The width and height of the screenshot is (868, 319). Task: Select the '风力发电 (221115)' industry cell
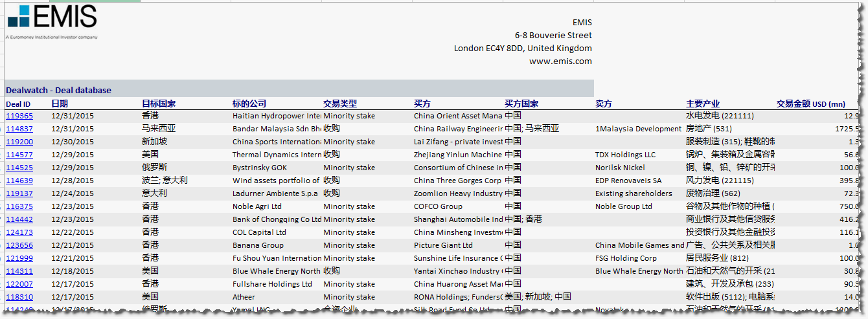point(720,181)
